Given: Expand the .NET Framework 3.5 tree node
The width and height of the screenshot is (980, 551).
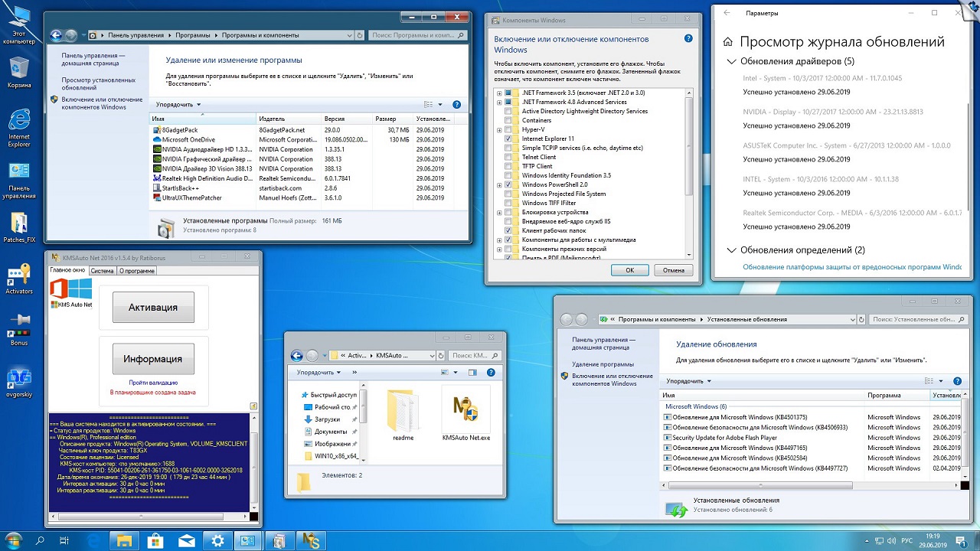Looking at the screenshot, I should [x=499, y=93].
